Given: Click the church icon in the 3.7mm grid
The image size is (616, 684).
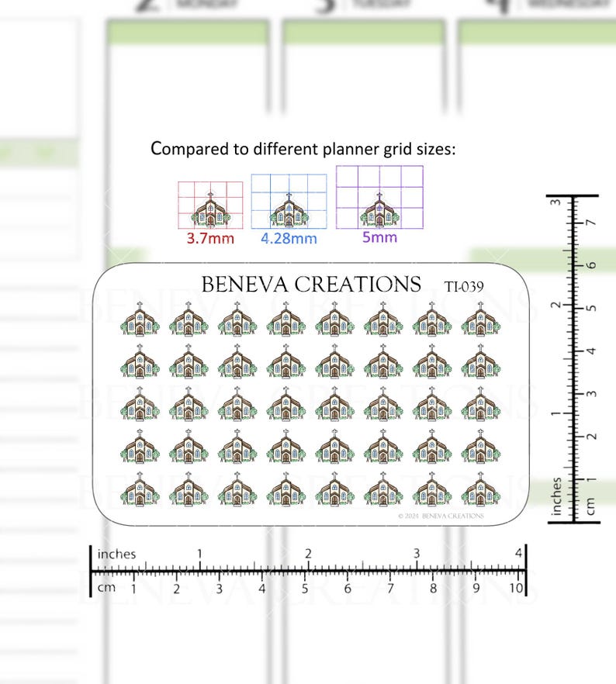Looking at the screenshot, I should click(211, 210).
